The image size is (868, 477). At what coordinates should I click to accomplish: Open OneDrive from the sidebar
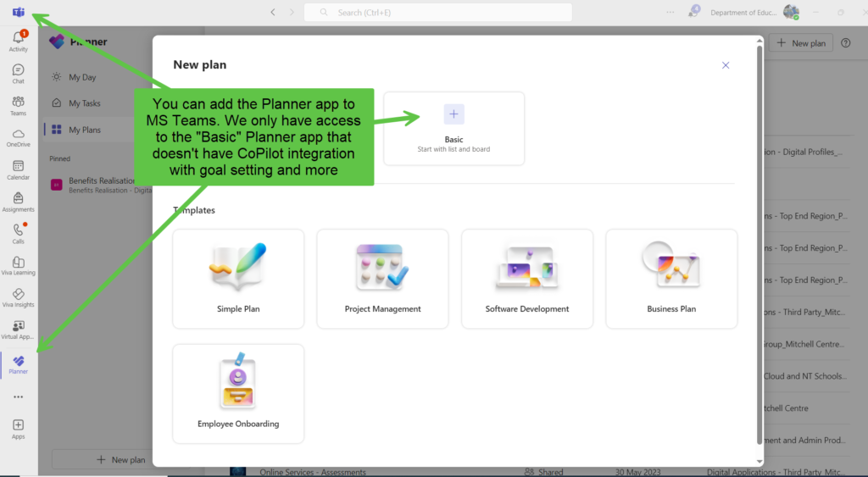[19, 138]
